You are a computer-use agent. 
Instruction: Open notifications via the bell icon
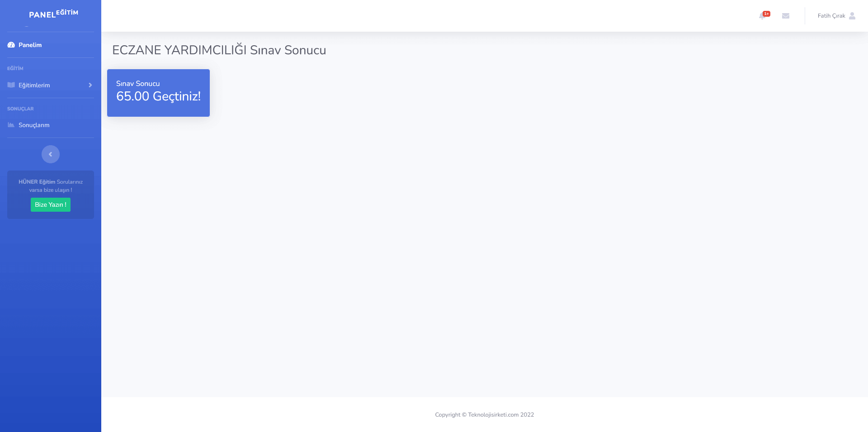[762, 16]
